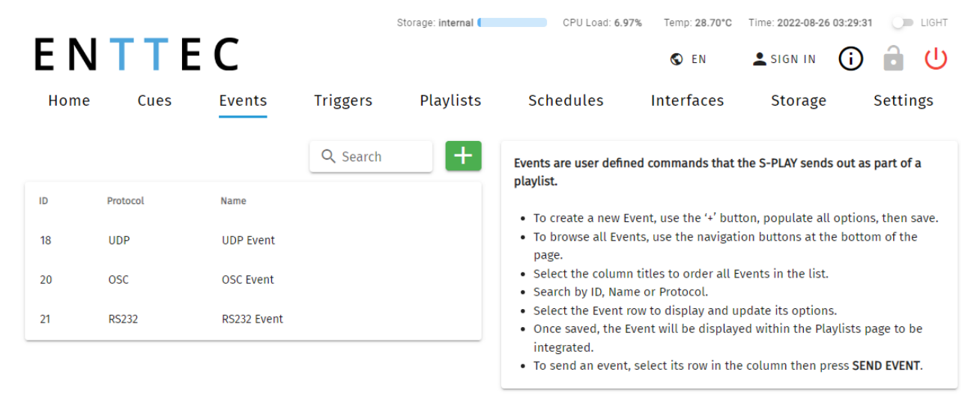
Task: Add a new Event with the green plus
Action: click(464, 155)
